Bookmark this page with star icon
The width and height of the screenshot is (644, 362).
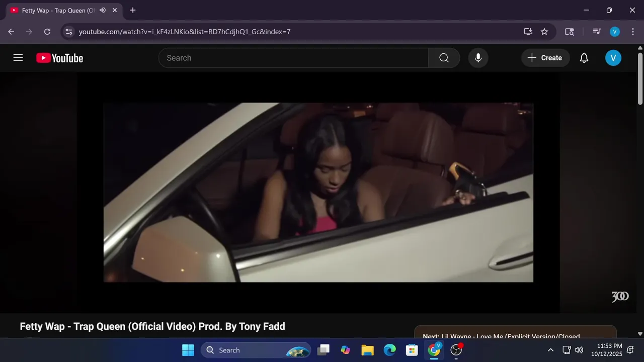click(x=544, y=32)
